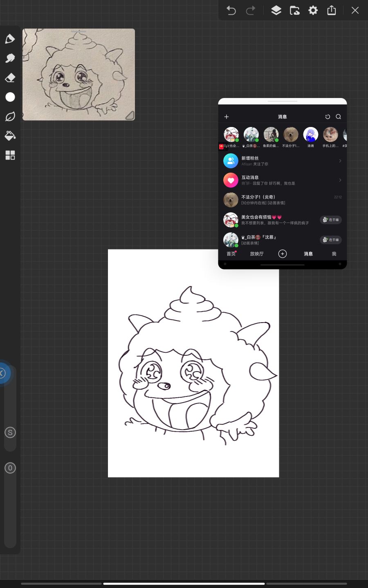Click the reference image corner resize handle
This screenshot has width=368, height=588.
click(130, 115)
